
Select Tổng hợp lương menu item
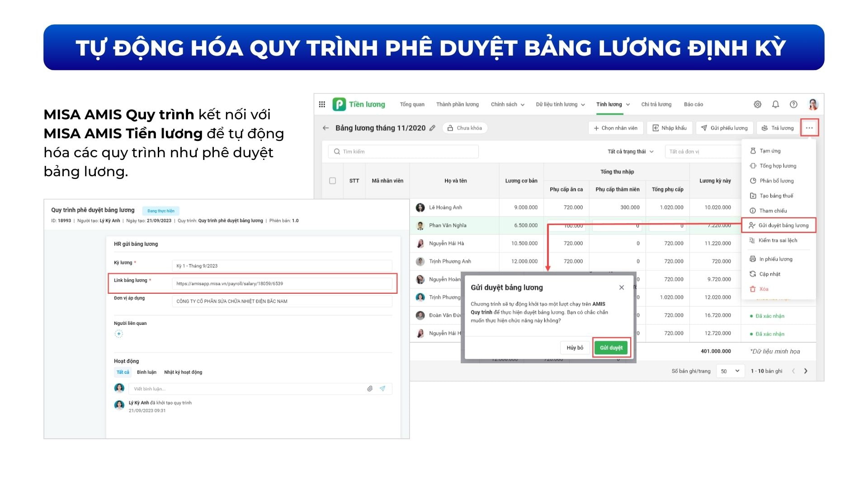tap(778, 166)
